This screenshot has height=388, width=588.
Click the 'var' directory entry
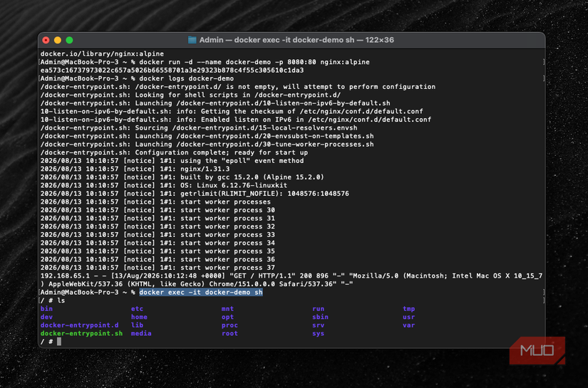click(409, 325)
